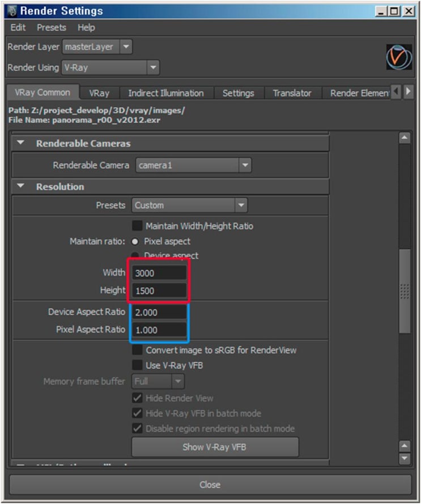This screenshot has height=504, width=421.
Task: Maximize the Render Settings window
Action: [x=394, y=11]
